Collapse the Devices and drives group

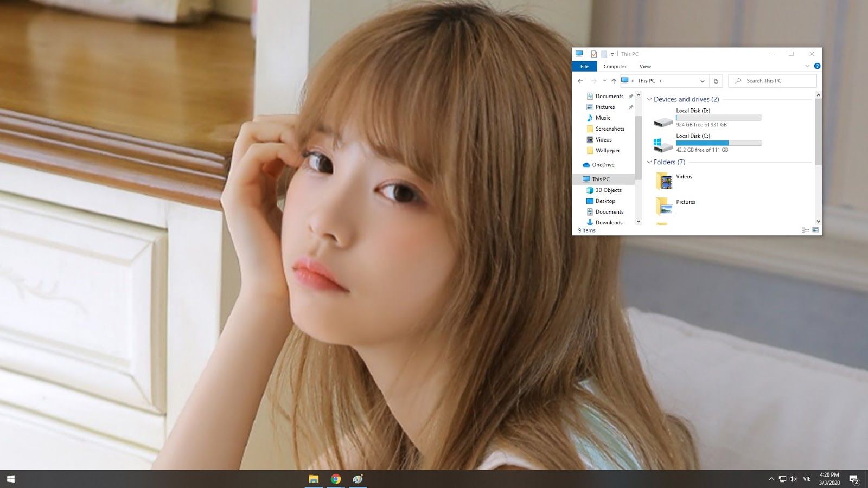pyautogui.click(x=649, y=99)
